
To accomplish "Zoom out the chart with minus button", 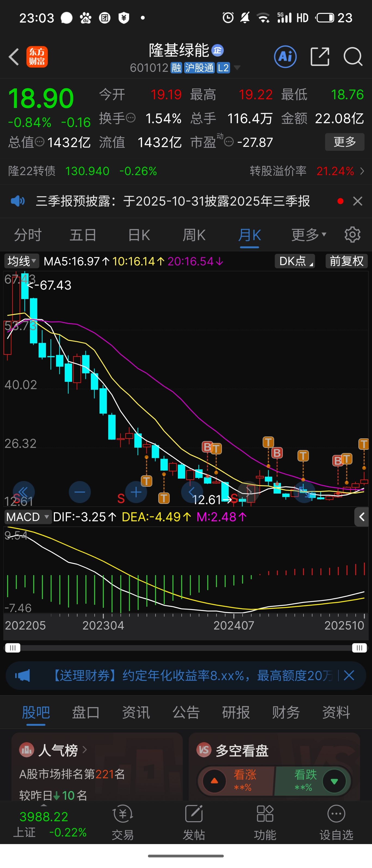I will point(79,492).
